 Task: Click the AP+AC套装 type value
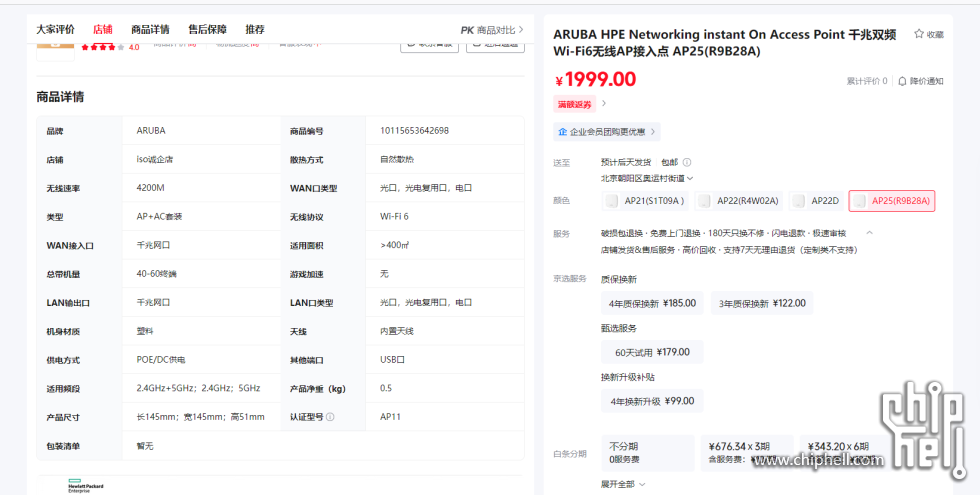point(159,216)
